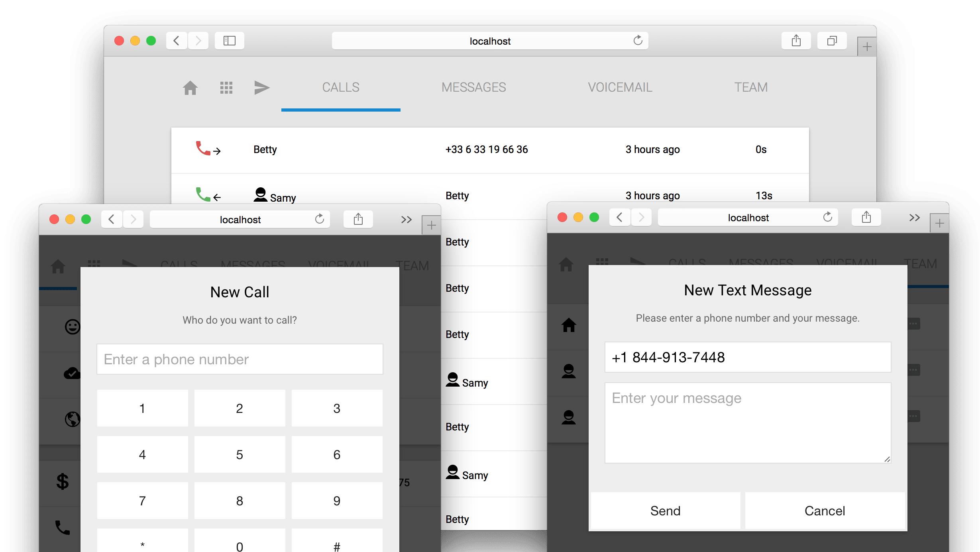Open the VOICEMAIL tab

(x=620, y=87)
